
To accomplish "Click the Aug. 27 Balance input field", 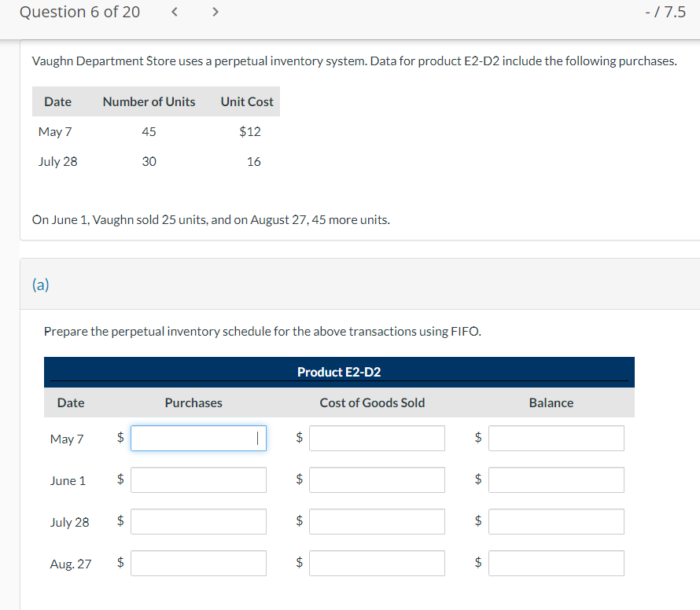I will 556,563.
